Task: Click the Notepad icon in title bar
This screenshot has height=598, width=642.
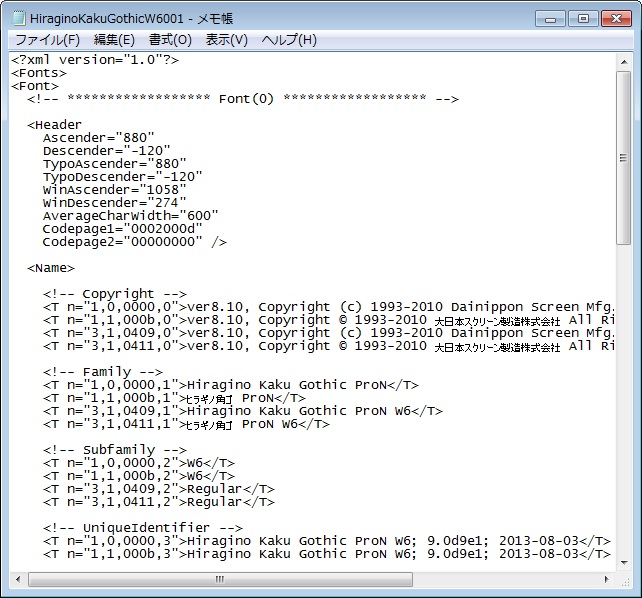Action: (x=19, y=18)
